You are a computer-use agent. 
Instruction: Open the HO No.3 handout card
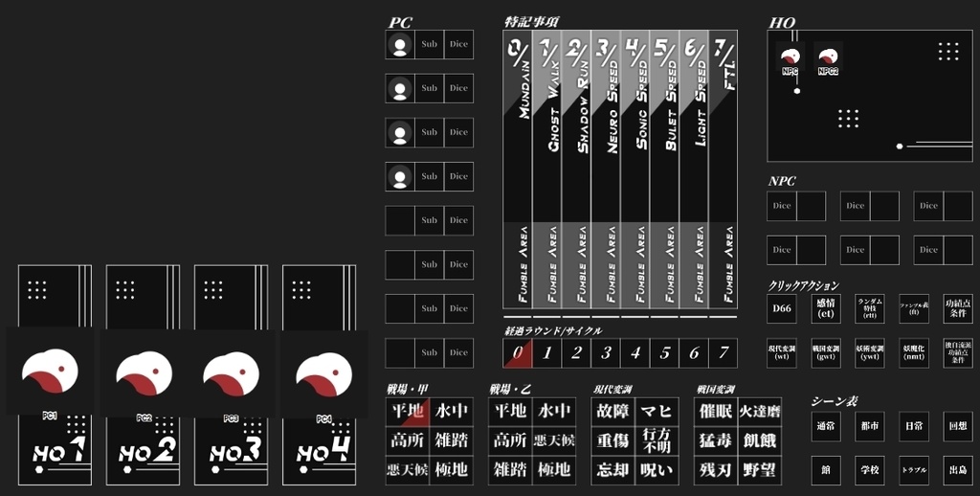tap(232, 374)
